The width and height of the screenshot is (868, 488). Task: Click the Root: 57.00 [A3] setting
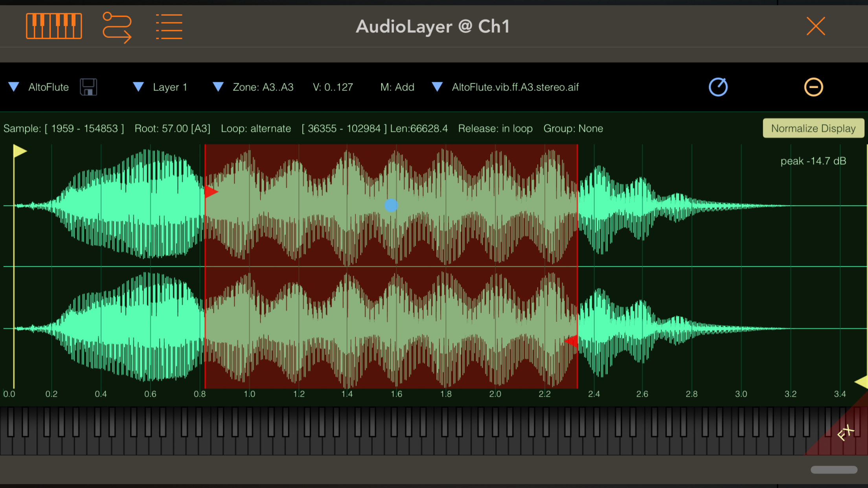click(x=172, y=128)
